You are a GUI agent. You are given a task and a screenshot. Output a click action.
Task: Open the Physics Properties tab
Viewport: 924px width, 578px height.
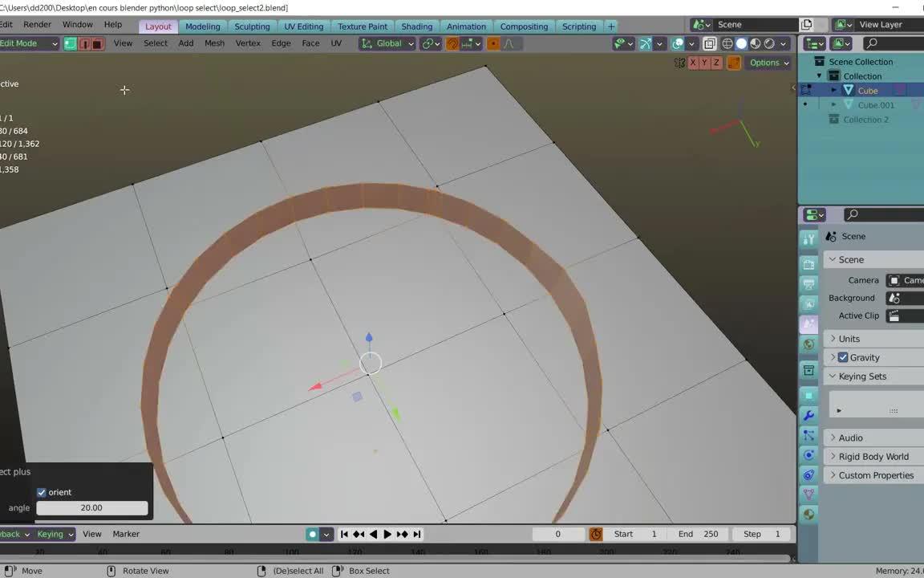808,456
